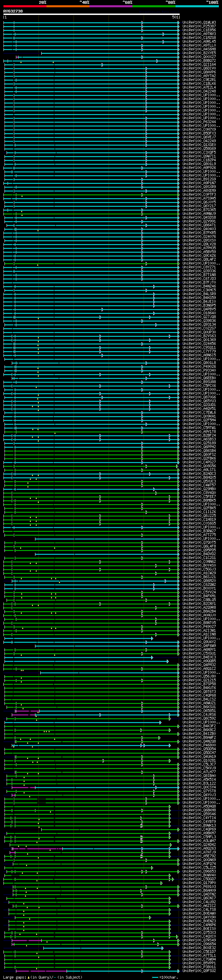Open hit UniRef100_A9RL45
This screenshot has width=222, height=980.
pyautogui.click(x=199, y=41)
